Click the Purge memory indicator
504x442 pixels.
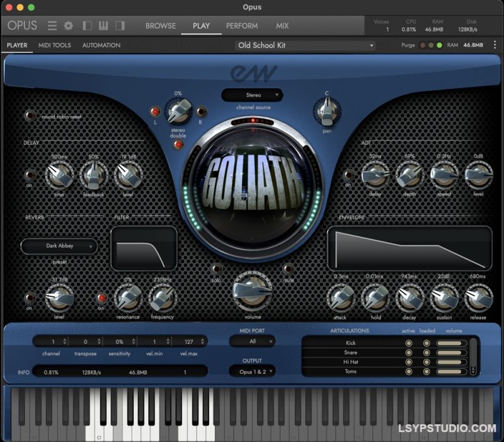(408, 45)
